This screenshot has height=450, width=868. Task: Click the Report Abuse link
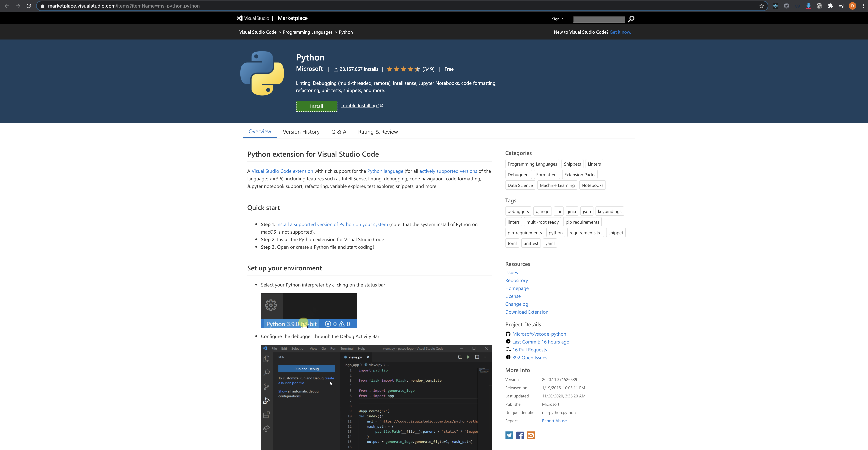point(554,421)
